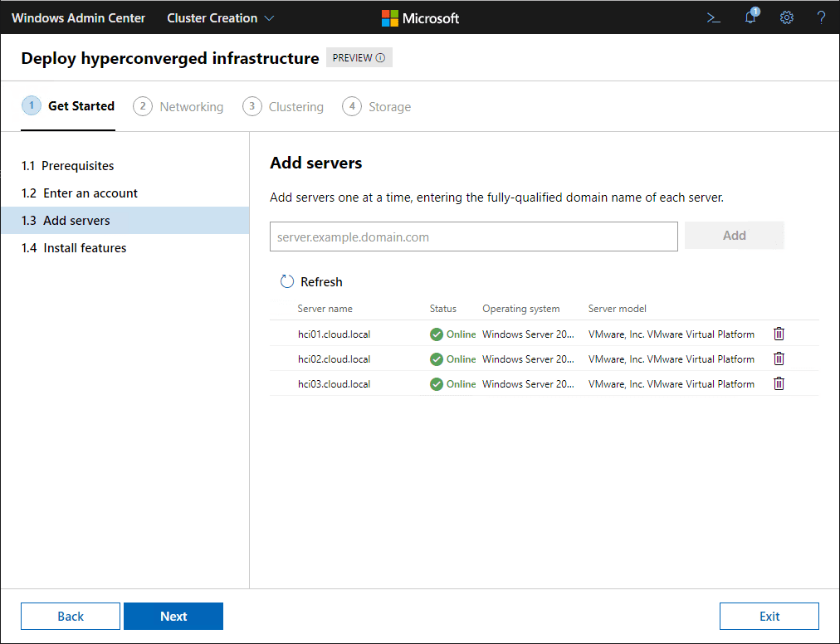
Task: Click the PREVIEW info icon
Action: coord(381,58)
